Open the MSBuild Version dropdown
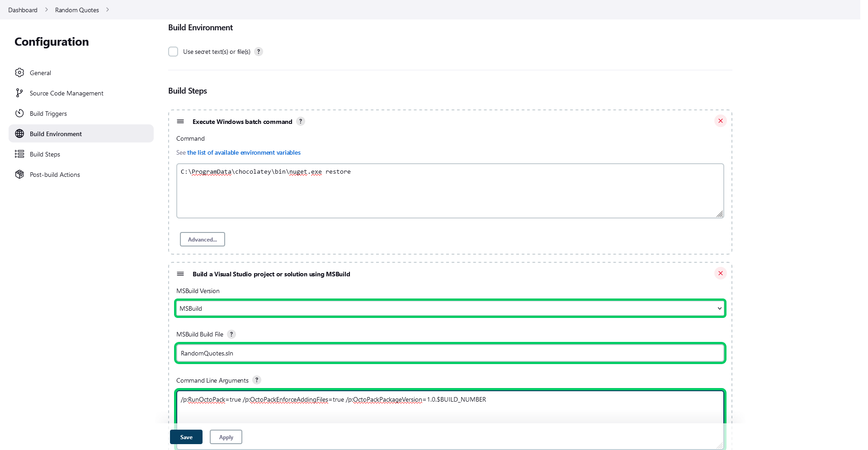The height and width of the screenshot is (450, 868). click(450, 308)
